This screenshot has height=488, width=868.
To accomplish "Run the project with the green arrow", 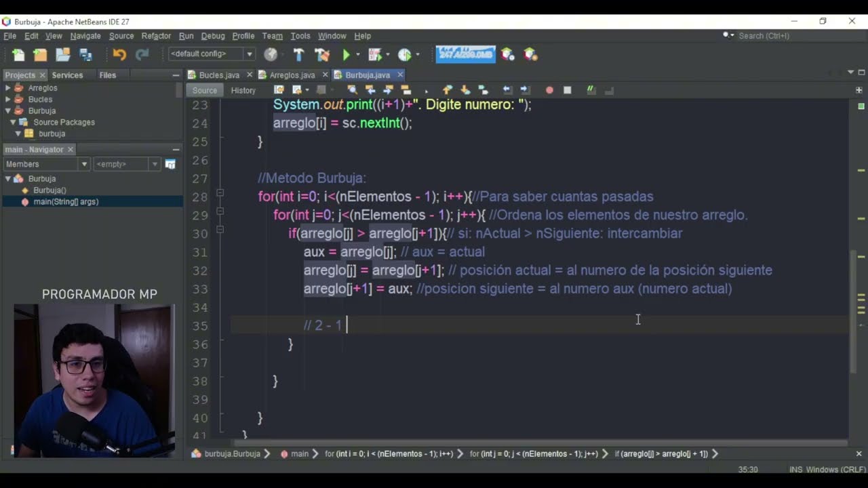I will 346,55.
